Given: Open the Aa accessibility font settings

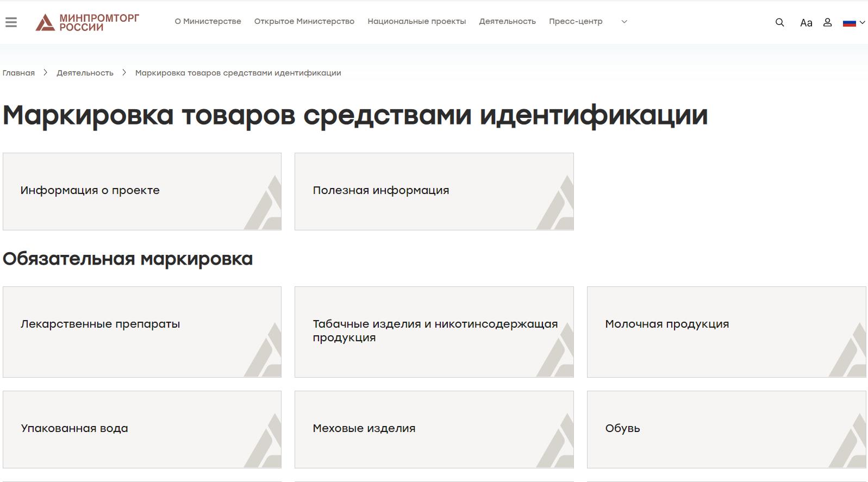Looking at the screenshot, I should click(x=806, y=22).
